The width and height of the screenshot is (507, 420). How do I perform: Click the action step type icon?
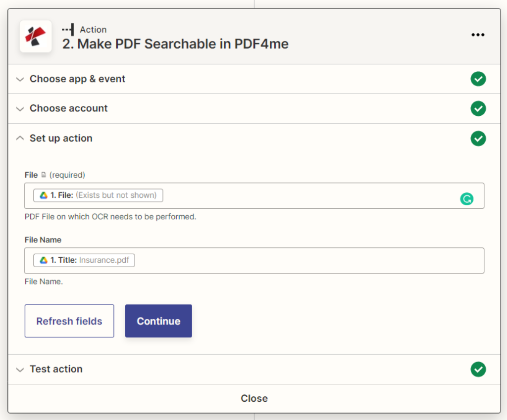point(68,29)
